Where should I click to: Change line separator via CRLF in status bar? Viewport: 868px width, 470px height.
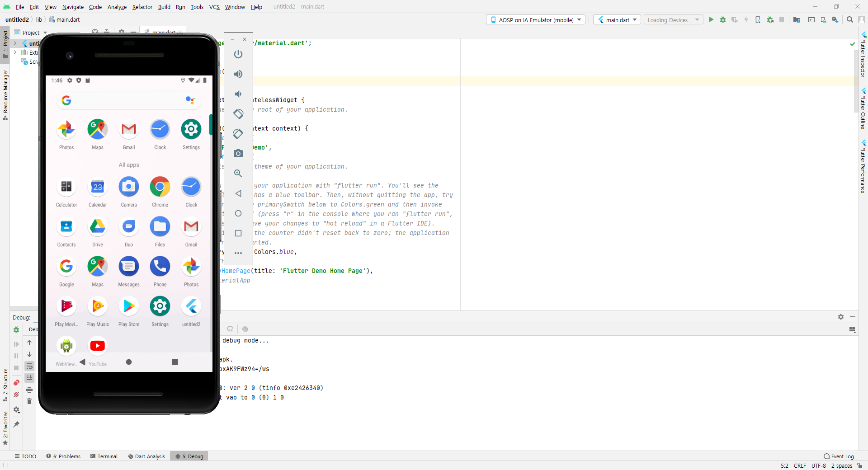tap(800, 465)
